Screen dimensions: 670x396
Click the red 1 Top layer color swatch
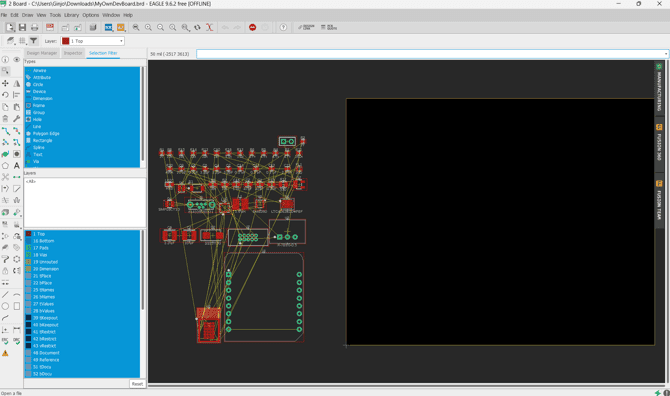28,234
